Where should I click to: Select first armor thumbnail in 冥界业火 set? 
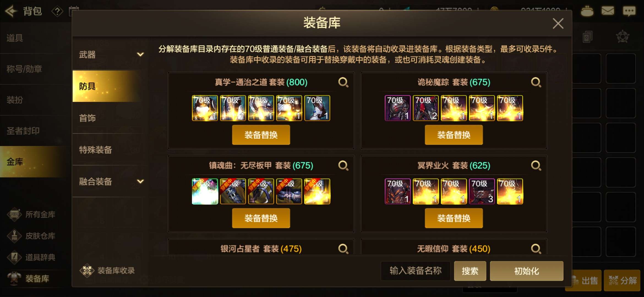397,191
